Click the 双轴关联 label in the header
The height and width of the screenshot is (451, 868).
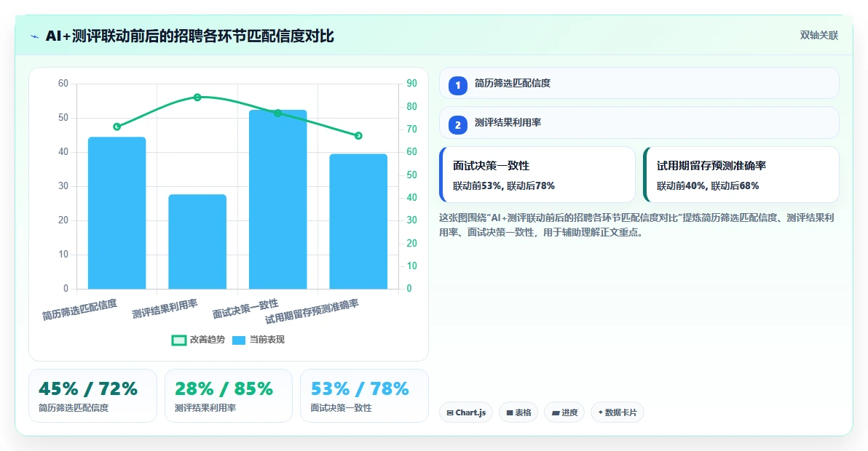pyautogui.click(x=818, y=36)
